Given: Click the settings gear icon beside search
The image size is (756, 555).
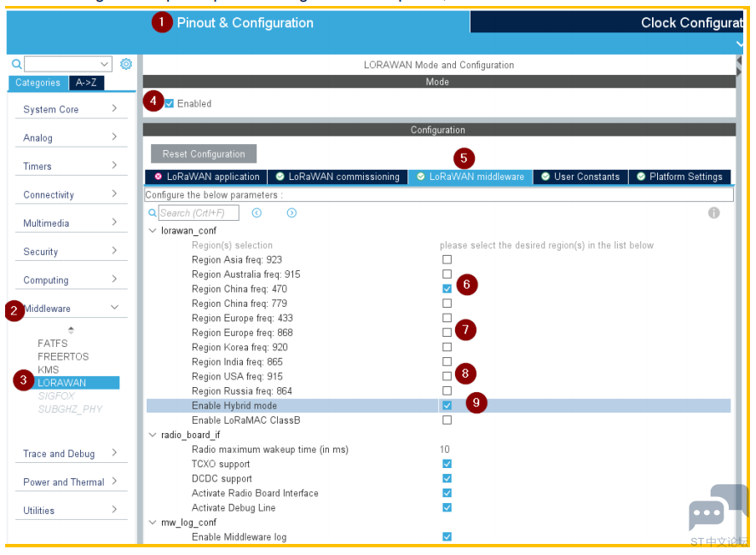Looking at the screenshot, I should (126, 64).
